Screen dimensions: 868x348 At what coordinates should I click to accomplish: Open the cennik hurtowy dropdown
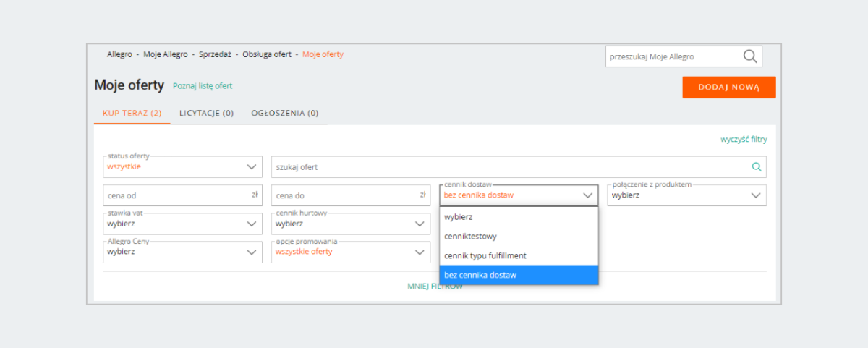click(351, 224)
